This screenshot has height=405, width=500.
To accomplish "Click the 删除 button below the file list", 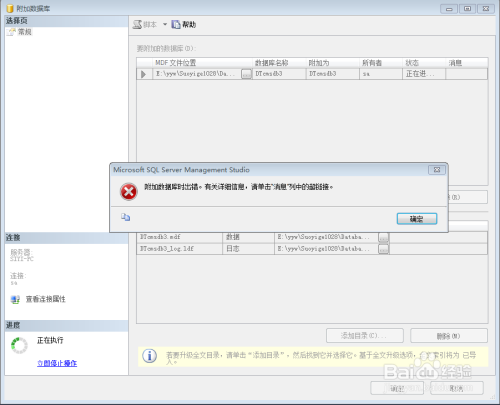I will tap(449, 336).
